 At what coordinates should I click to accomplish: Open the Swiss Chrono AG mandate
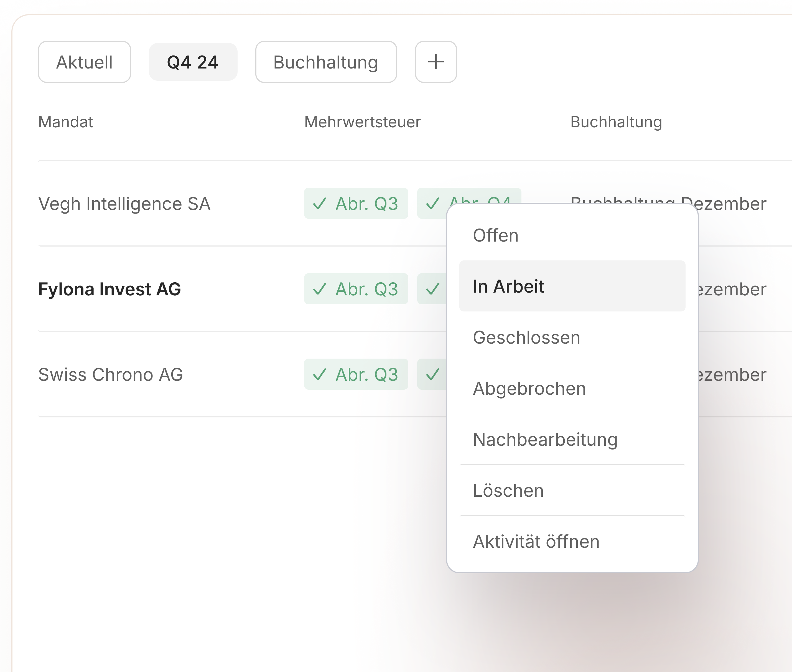click(110, 374)
